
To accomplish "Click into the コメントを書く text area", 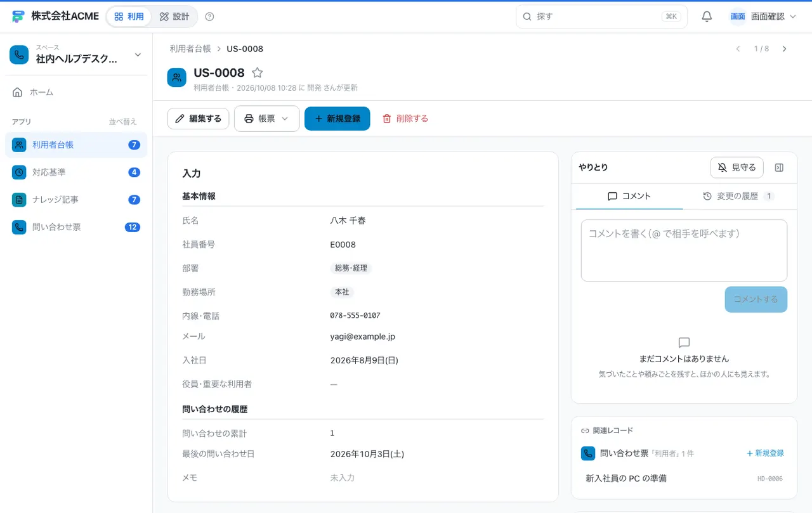I will pyautogui.click(x=684, y=250).
